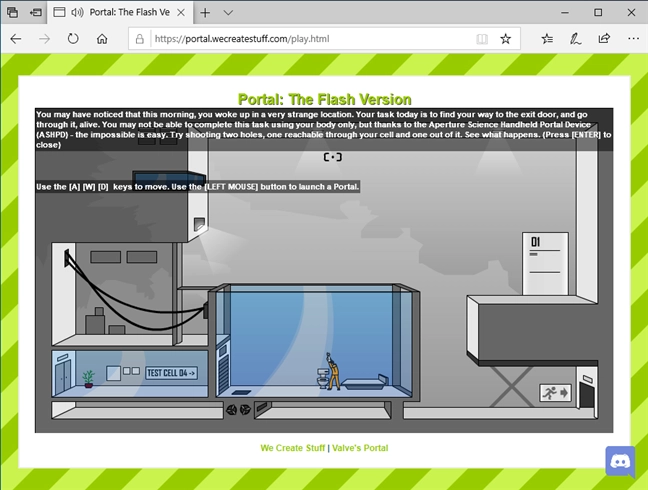
Task: Refresh the current page
Action: click(73, 39)
